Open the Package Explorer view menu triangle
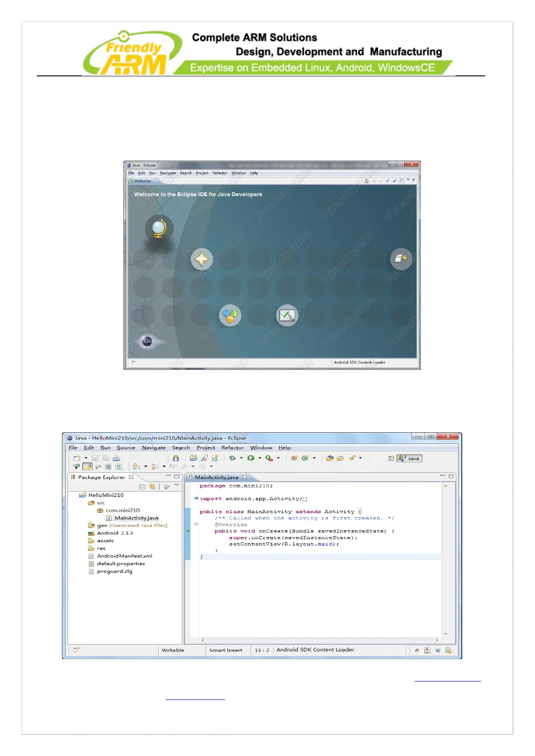 tap(177, 485)
